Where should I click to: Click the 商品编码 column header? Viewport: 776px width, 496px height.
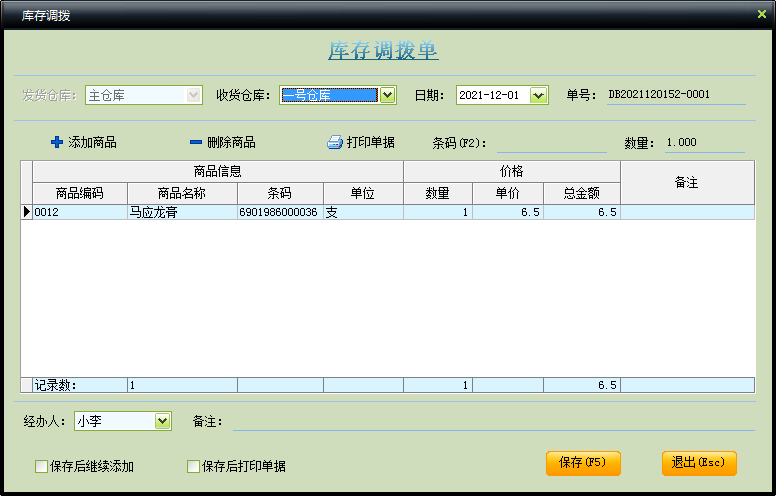click(80, 193)
